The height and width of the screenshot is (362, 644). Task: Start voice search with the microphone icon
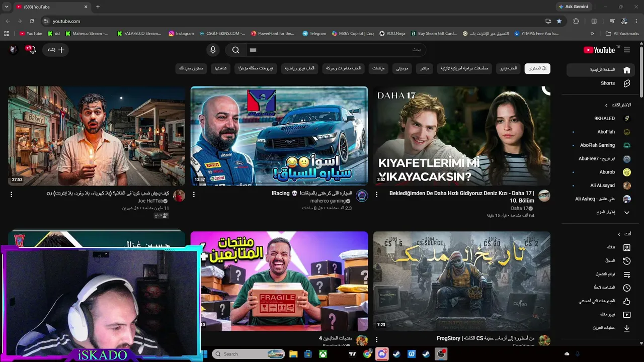point(213,50)
